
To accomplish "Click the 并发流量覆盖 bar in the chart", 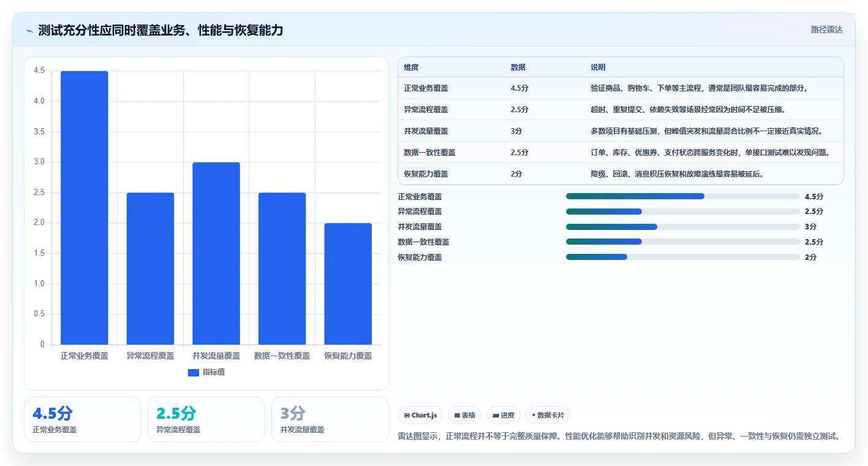I will (x=216, y=253).
